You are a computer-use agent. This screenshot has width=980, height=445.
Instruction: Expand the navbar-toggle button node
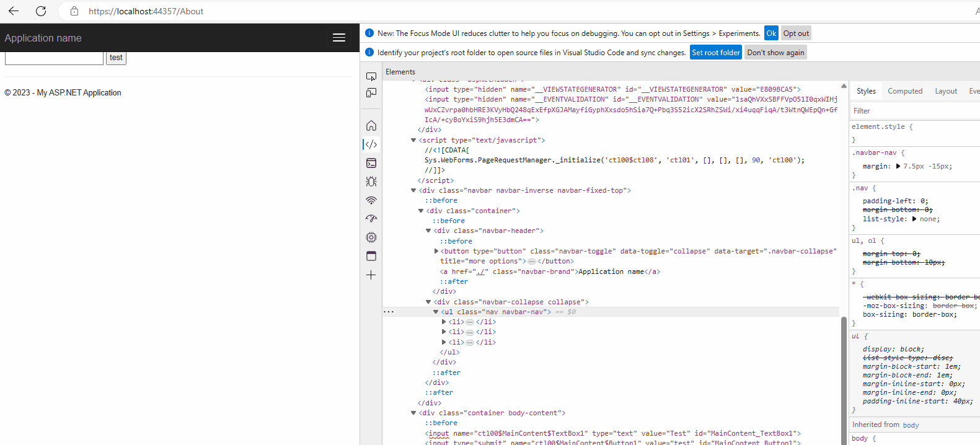pyautogui.click(x=436, y=251)
